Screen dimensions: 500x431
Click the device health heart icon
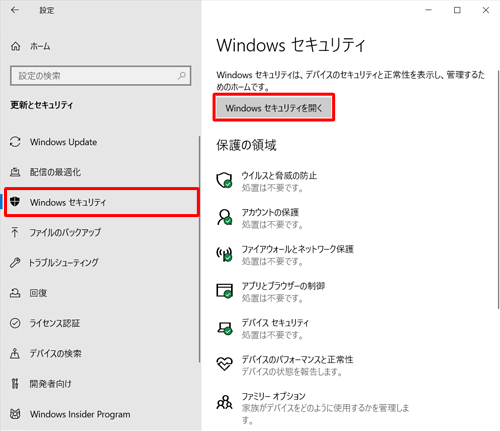click(x=224, y=363)
